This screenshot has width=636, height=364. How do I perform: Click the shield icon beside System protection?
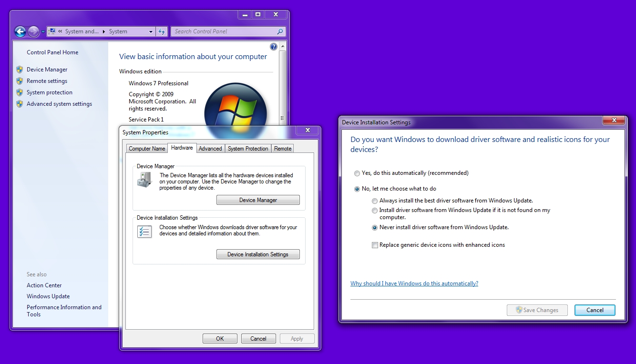(20, 92)
